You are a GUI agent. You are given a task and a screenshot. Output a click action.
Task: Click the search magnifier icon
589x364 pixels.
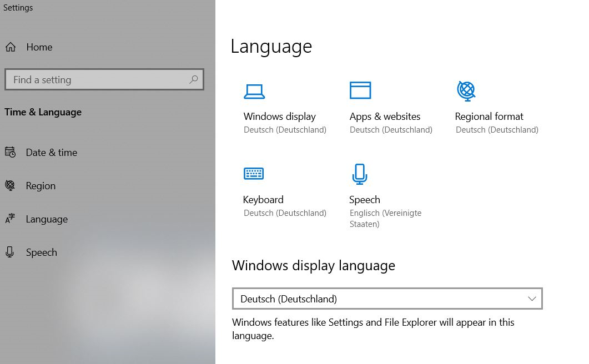[194, 79]
